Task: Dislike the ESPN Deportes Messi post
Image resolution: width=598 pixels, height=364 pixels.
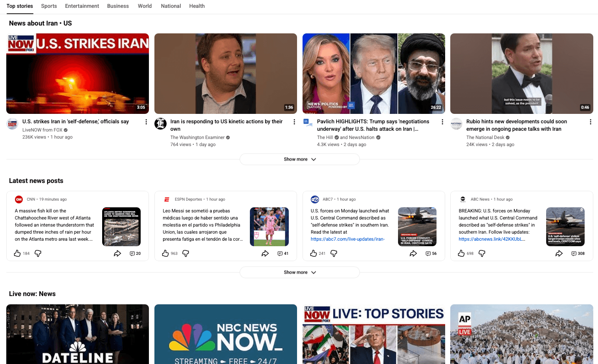Action: click(x=186, y=253)
